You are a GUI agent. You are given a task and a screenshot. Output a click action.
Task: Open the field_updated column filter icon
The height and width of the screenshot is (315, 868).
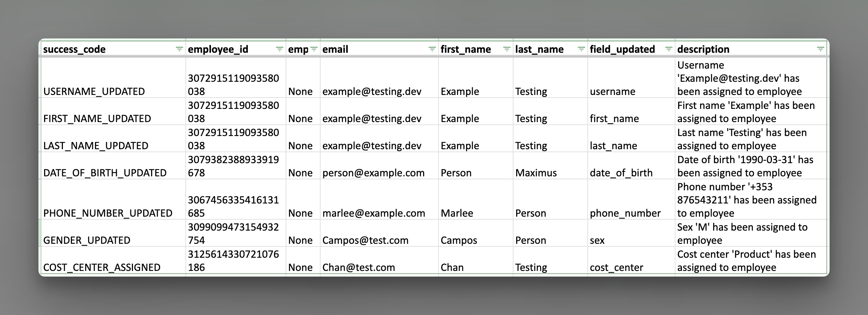[669, 49]
